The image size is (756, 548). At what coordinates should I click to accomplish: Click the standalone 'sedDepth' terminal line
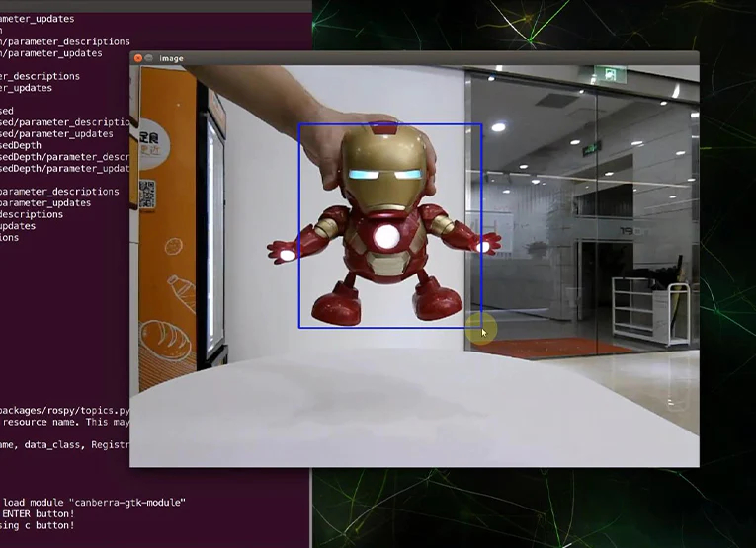click(20, 145)
